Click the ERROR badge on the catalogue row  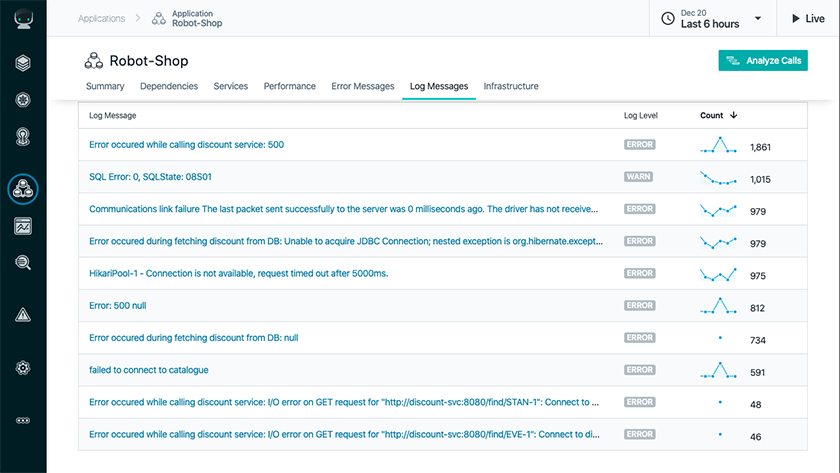pyautogui.click(x=640, y=370)
